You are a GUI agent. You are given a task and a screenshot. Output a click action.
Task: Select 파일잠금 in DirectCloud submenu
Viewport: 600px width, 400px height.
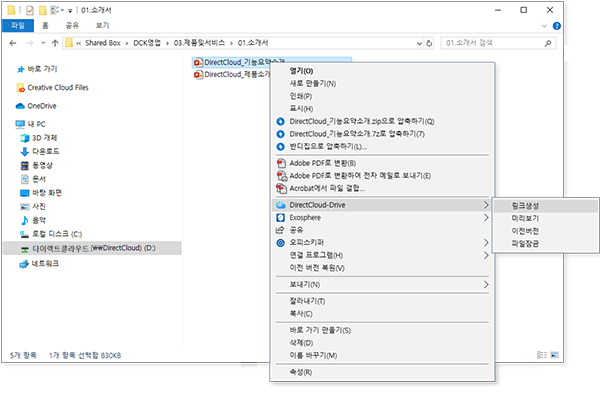546,244
